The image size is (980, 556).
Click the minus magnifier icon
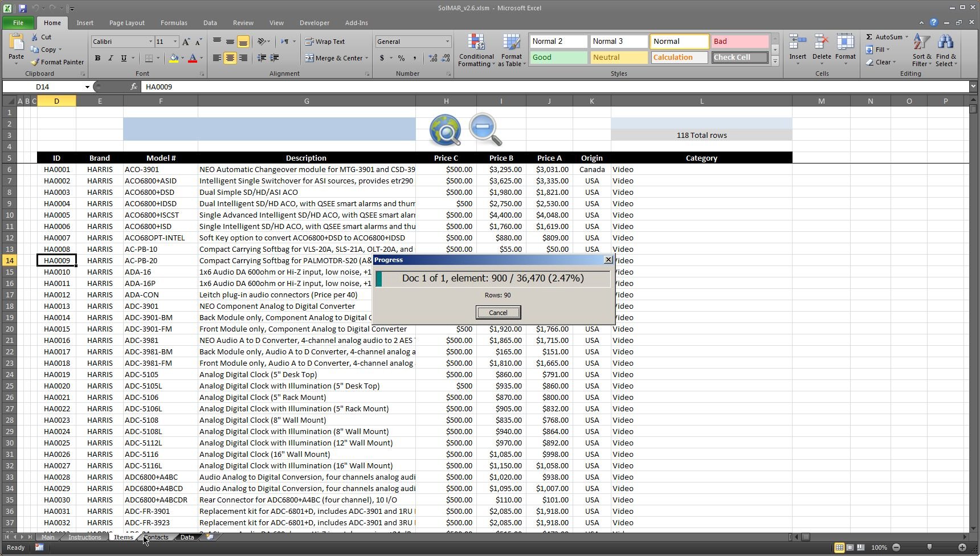pos(485,129)
